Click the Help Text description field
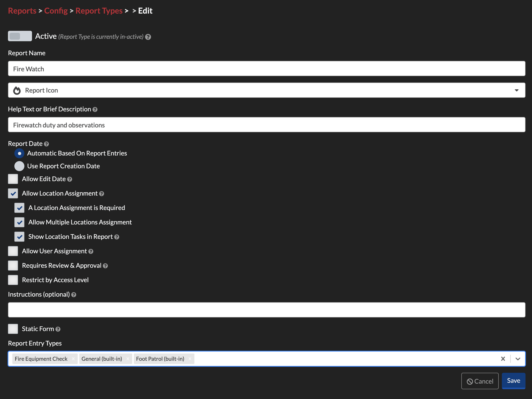This screenshot has height=399, width=532. coord(267,125)
